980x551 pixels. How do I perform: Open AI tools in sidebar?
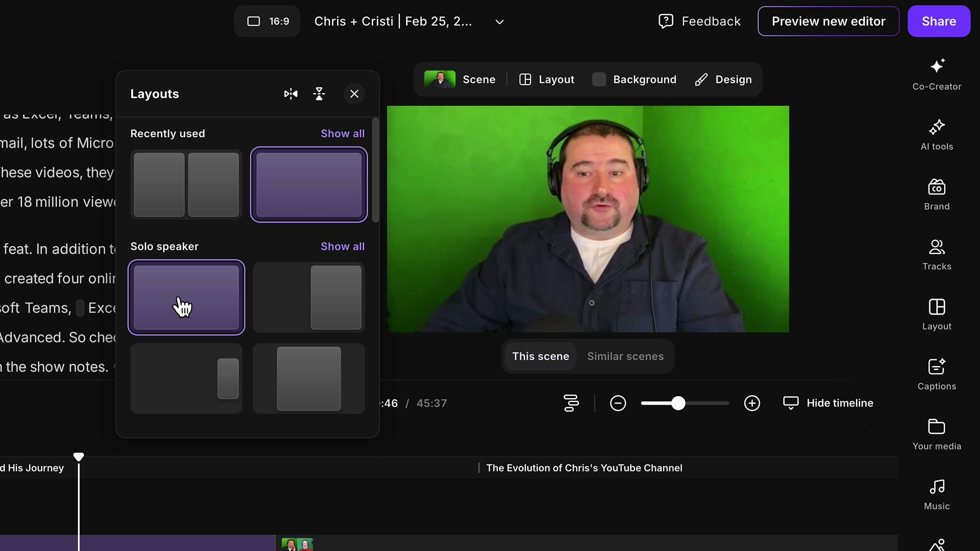tap(936, 135)
